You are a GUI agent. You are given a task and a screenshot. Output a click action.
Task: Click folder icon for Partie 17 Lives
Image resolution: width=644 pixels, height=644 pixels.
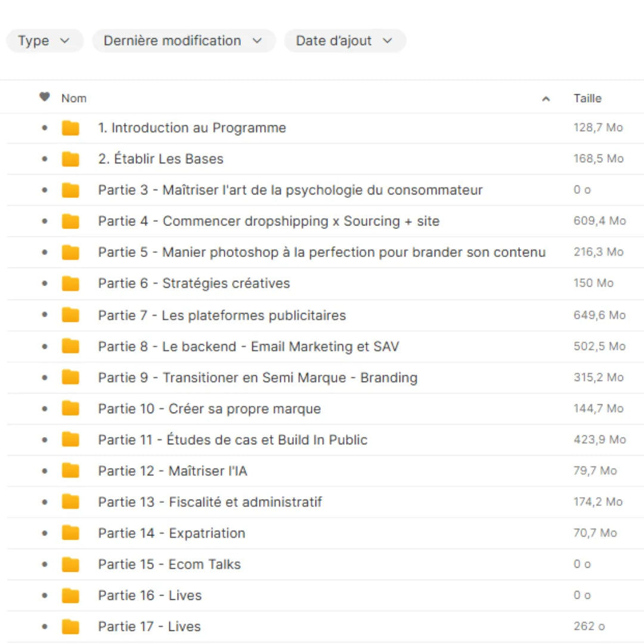[x=70, y=627]
